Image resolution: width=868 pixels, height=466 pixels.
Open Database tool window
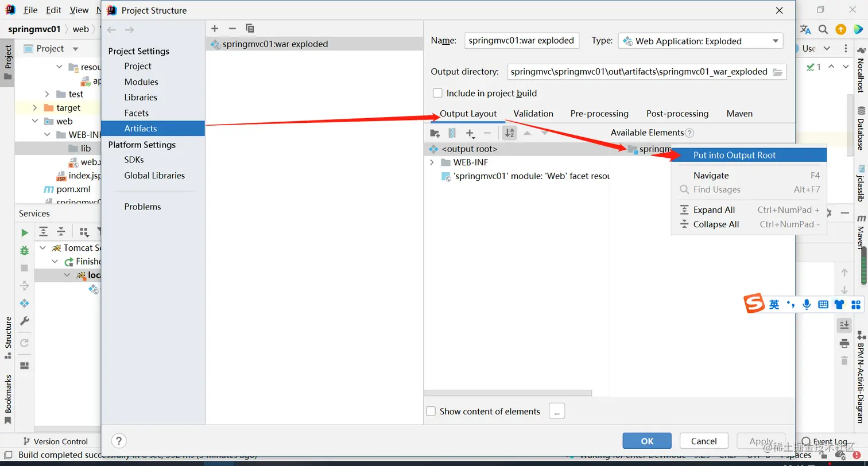pos(861,127)
